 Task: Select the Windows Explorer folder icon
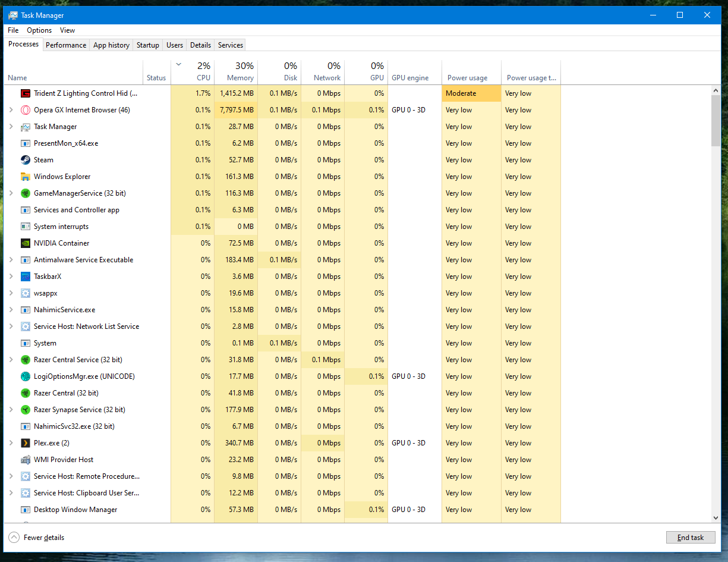click(x=26, y=177)
